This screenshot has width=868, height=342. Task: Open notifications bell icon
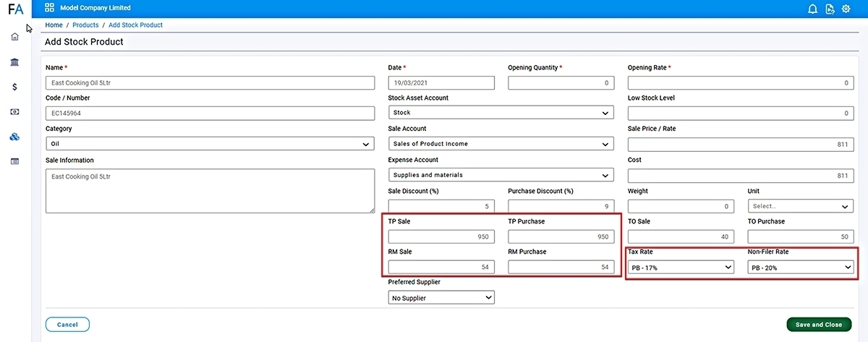point(812,9)
